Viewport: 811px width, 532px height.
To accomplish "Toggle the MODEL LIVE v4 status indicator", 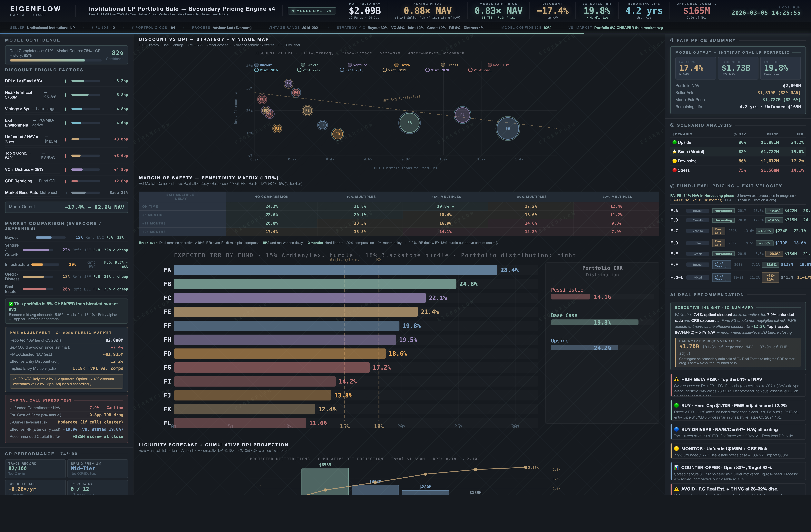I will (311, 11).
